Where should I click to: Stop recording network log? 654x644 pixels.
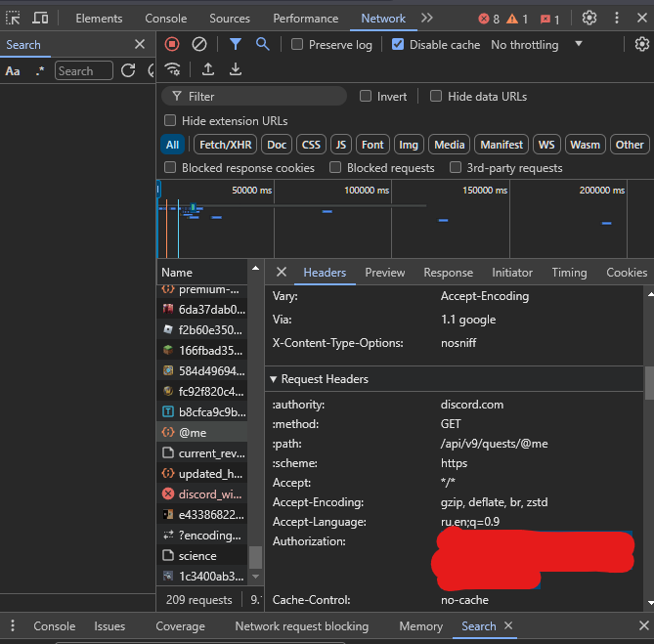(172, 44)
